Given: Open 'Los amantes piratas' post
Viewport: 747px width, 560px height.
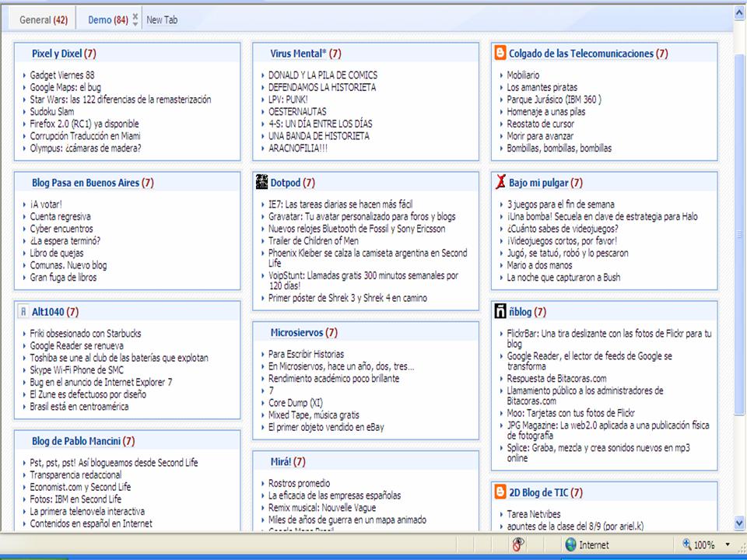Looking at the screenshot, I should [x=542, y=87].
